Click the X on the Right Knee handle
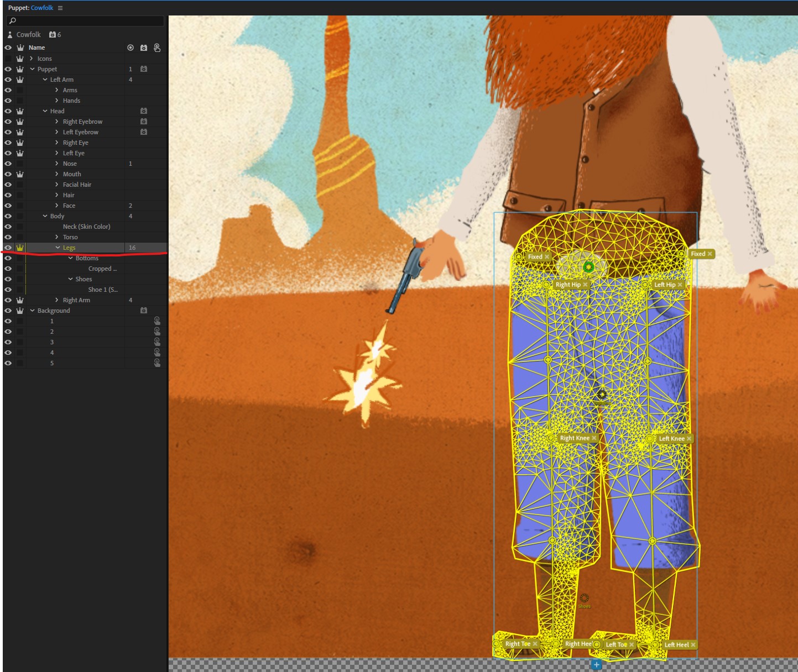This screenshot has width=798, height=672. point(594,437)
